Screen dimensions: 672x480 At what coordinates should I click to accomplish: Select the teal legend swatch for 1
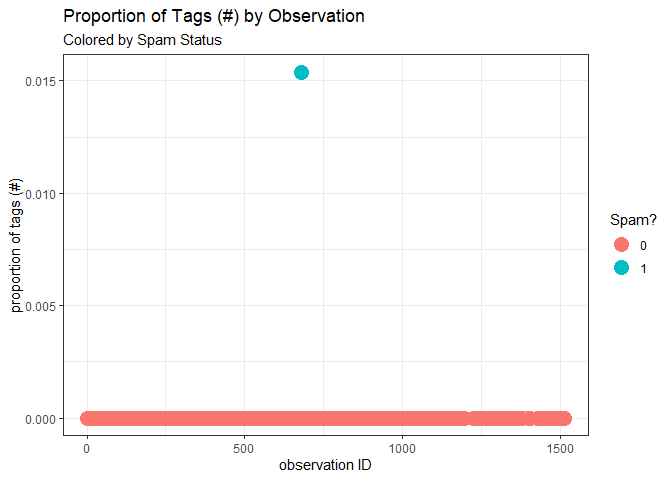621,268
